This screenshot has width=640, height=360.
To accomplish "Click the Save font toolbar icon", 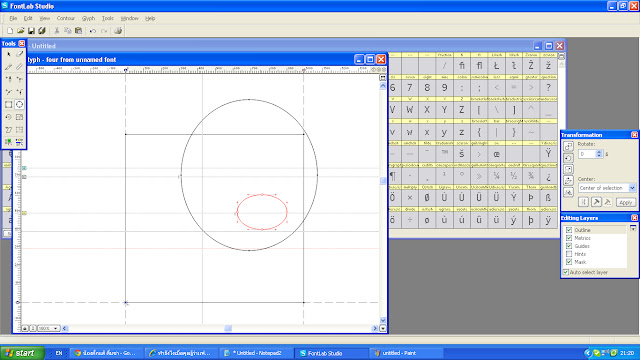I will pos(31,31).
